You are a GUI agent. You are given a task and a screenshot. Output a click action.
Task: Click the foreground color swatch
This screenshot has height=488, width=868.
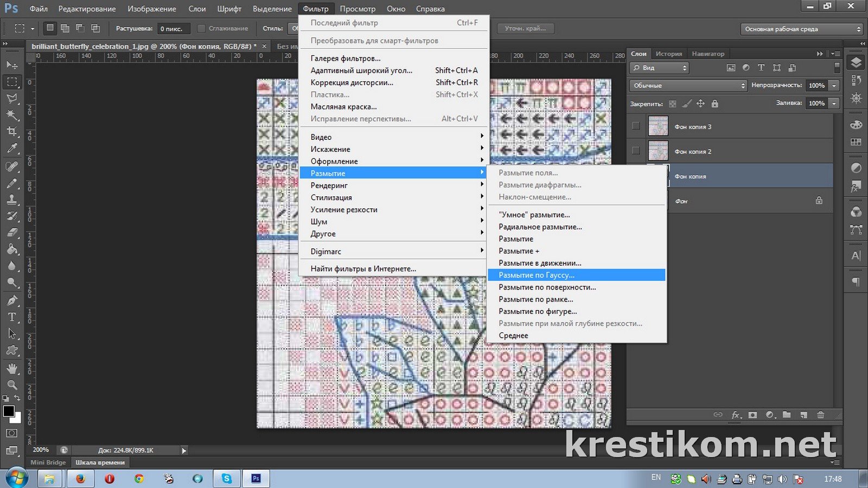pos(9,411)
